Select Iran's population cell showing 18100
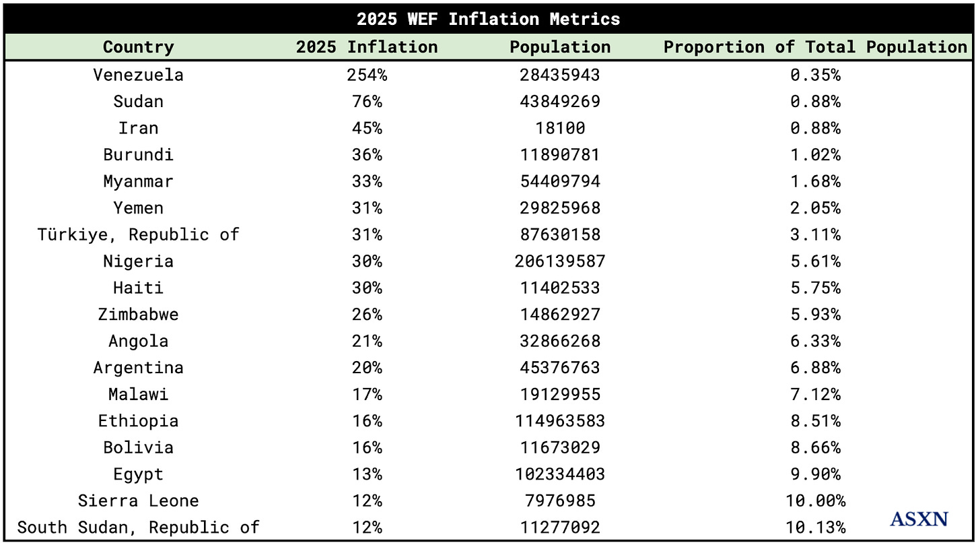The width and height of the screenshot is (980, 549). [x=559, y=128]
